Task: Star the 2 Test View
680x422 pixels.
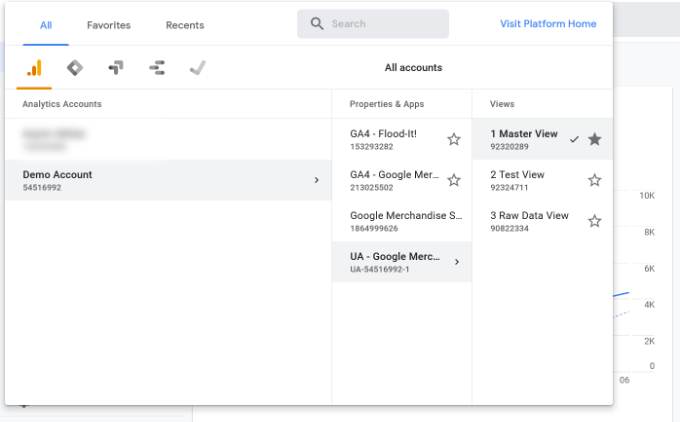Action: (595, 180)
